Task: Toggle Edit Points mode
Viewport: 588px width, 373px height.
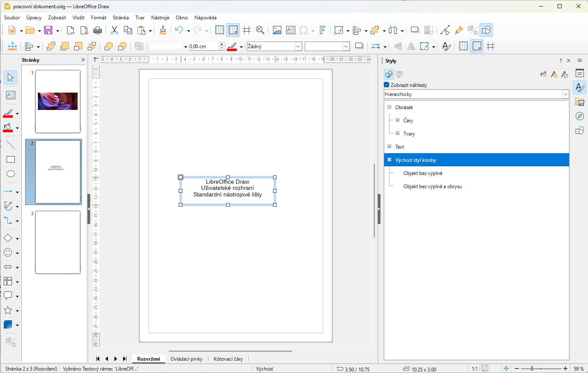Action: click(445, 30)
